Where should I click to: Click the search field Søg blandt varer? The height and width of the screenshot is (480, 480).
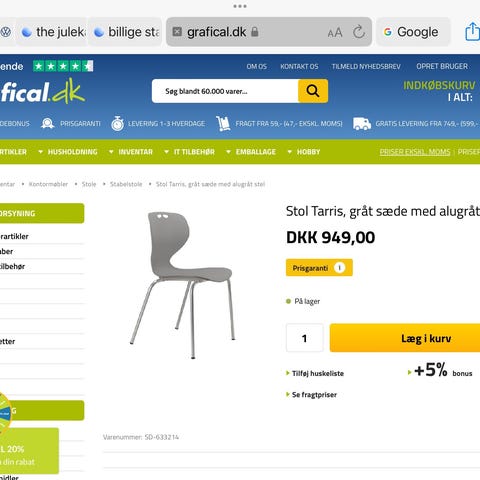[x=225, y=91]
